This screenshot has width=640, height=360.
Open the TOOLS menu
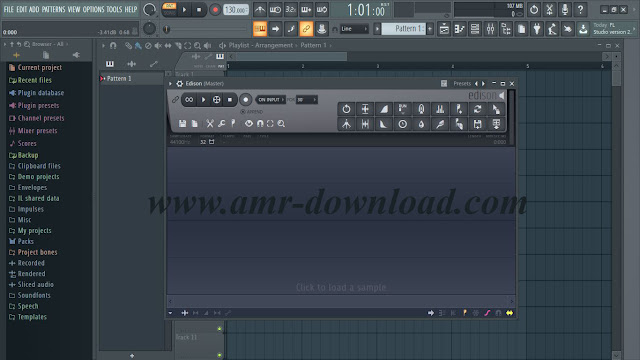pos(114,9)
